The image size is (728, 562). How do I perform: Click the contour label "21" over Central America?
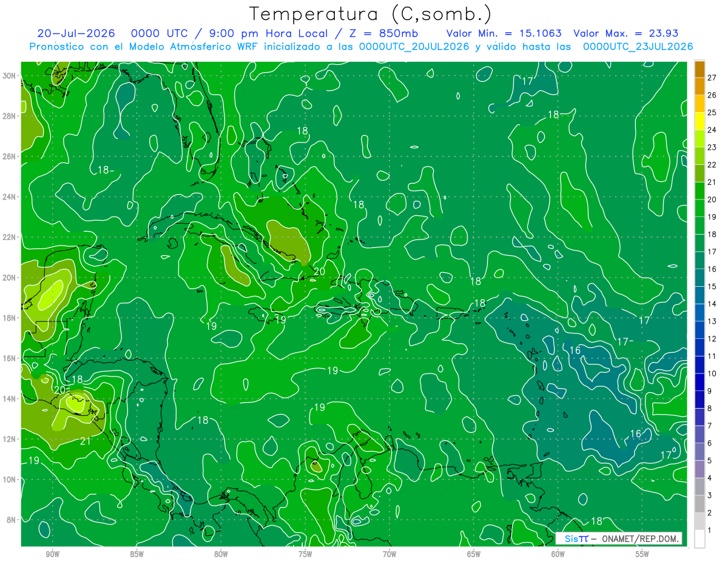[86, 441]
